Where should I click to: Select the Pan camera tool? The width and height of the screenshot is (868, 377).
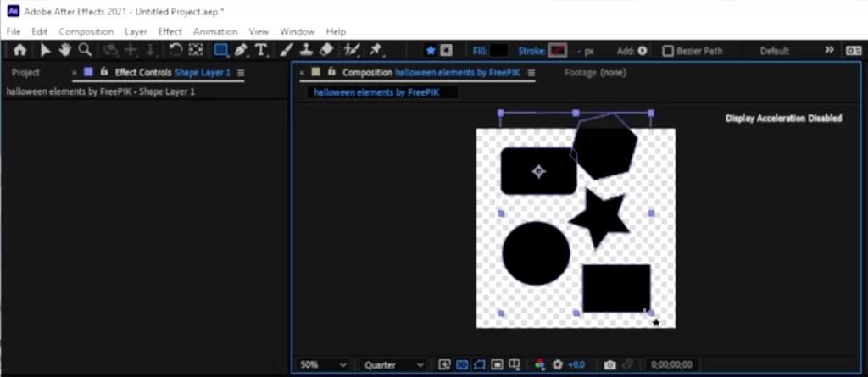[x=131, y=50]
